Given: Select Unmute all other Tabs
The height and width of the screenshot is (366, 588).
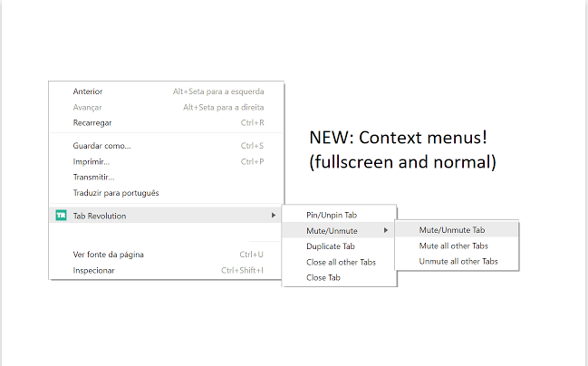Looking at the screenshot, I should pos(457,262).
